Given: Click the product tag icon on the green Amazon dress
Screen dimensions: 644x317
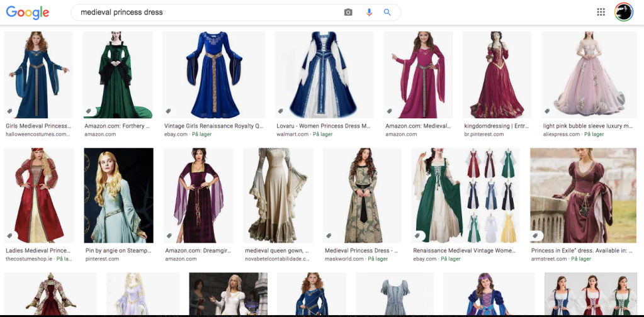Looking at the screenshot, I should click(x=89, y=111).
